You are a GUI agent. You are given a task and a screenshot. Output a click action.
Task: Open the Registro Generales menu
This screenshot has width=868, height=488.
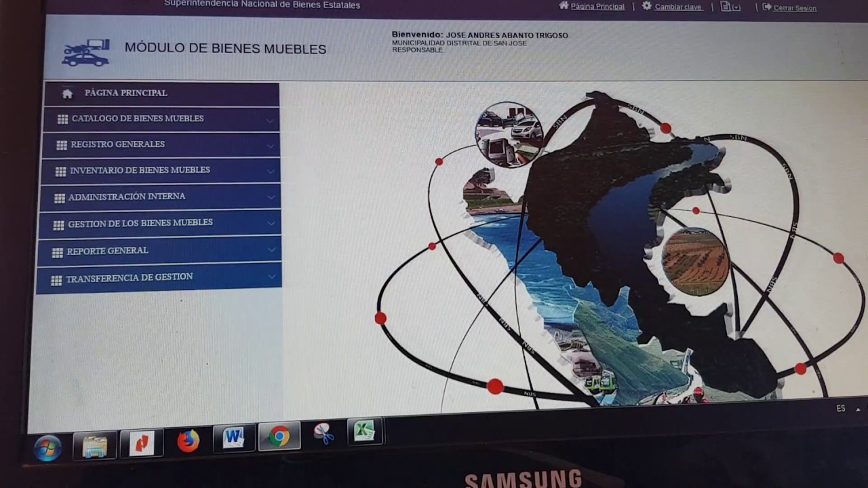click(x=160, y=145)
